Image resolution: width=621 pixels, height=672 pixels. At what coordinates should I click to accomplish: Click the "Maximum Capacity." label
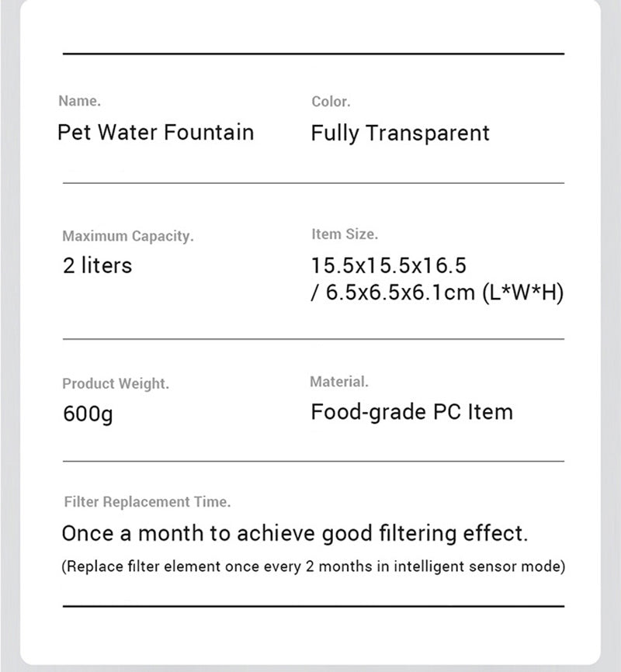click(x=127, y=236)
